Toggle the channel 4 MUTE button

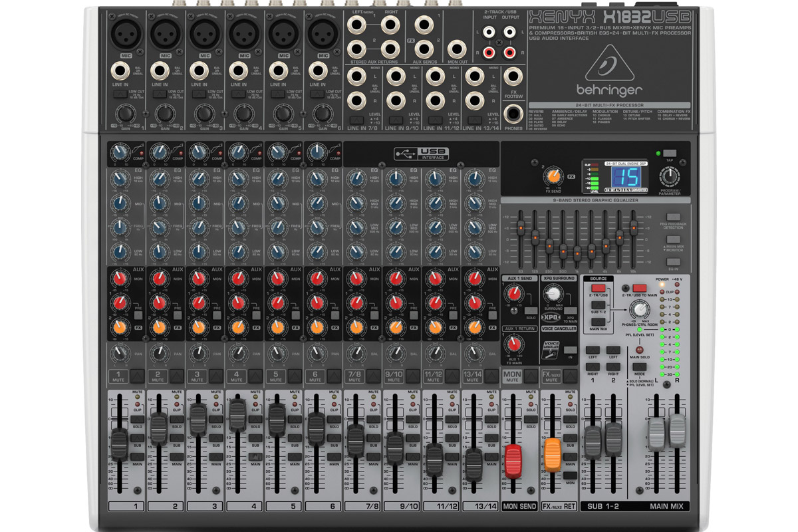tap(255, 377)
